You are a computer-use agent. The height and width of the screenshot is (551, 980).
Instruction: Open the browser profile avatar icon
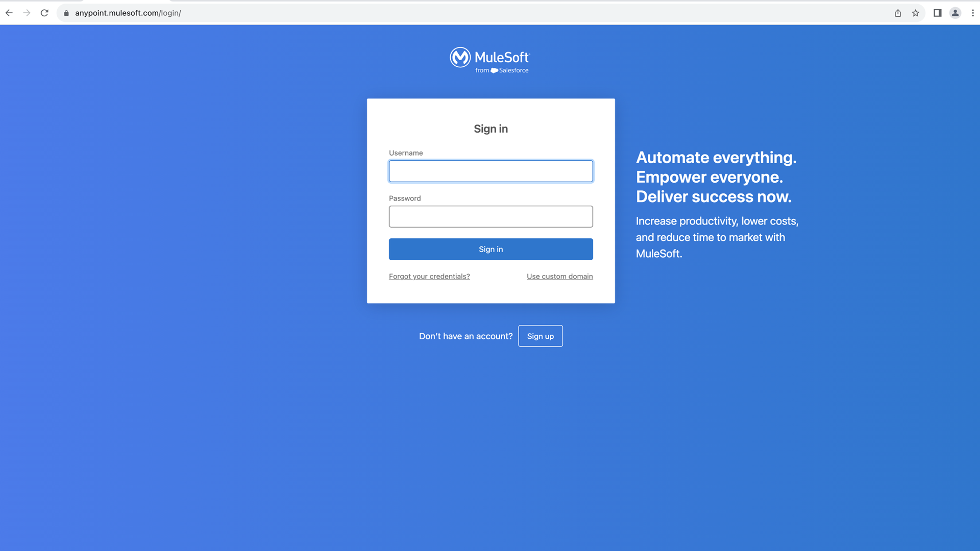coord(955,13)
